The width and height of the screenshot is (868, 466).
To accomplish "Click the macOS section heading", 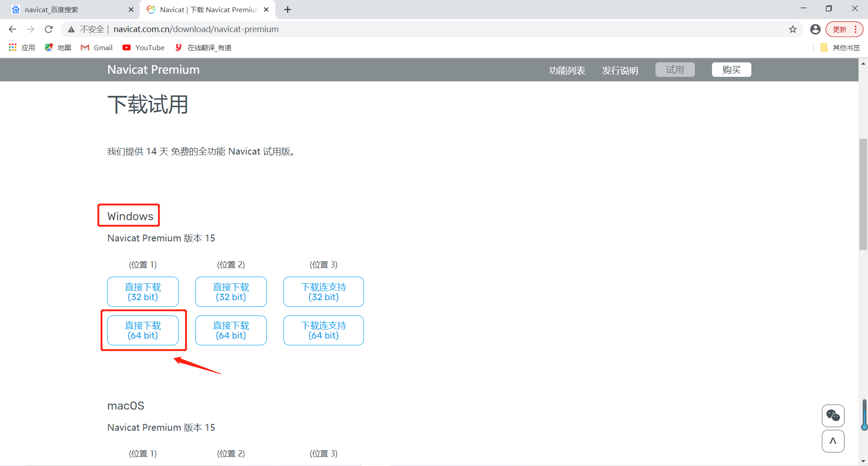I will point(126,406).
